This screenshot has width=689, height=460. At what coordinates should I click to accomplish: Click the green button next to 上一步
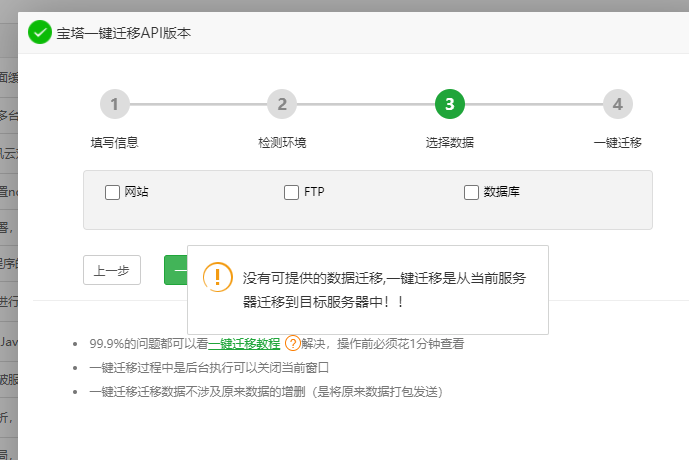pos(176,270)
